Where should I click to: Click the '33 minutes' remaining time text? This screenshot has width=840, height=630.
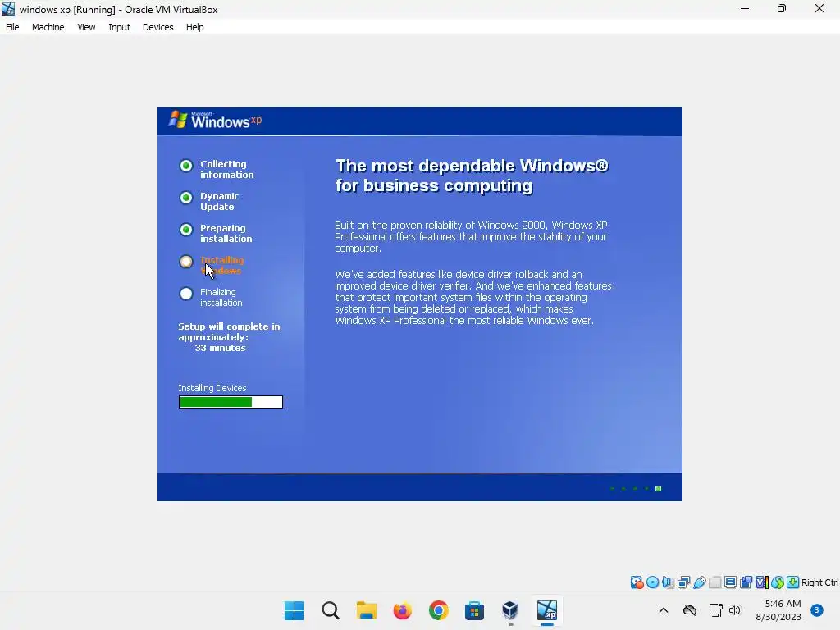tap(220, 348)
